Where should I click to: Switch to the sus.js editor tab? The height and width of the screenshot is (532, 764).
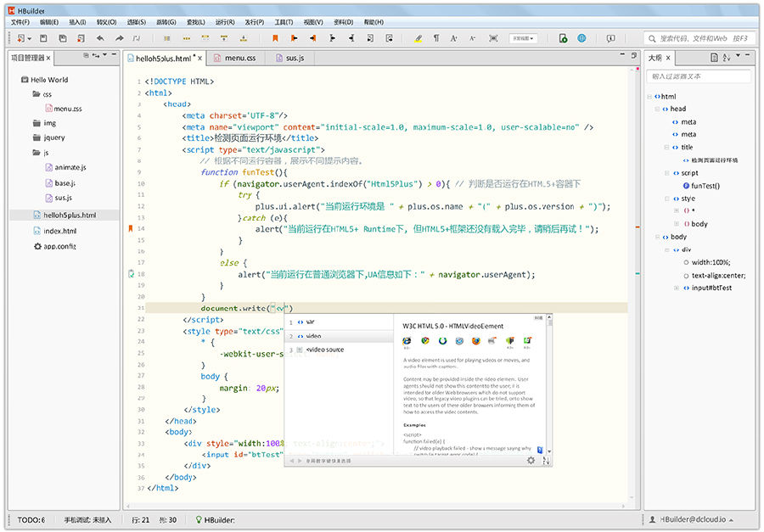pos(290,58)
